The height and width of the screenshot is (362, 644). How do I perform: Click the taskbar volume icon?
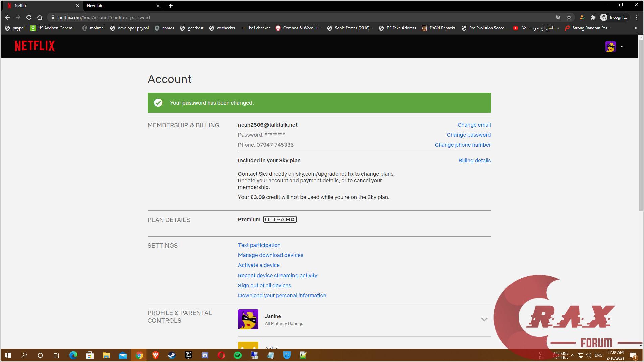[589, 355]
